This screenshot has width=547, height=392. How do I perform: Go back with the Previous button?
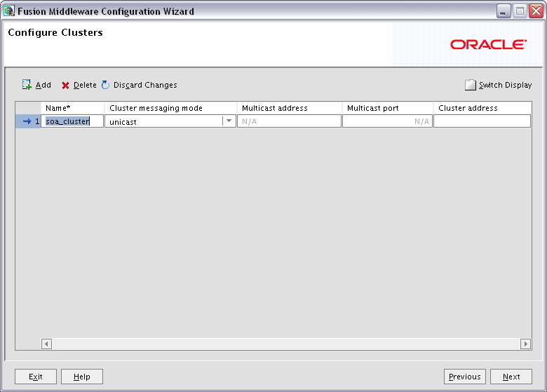coord(465,377)
